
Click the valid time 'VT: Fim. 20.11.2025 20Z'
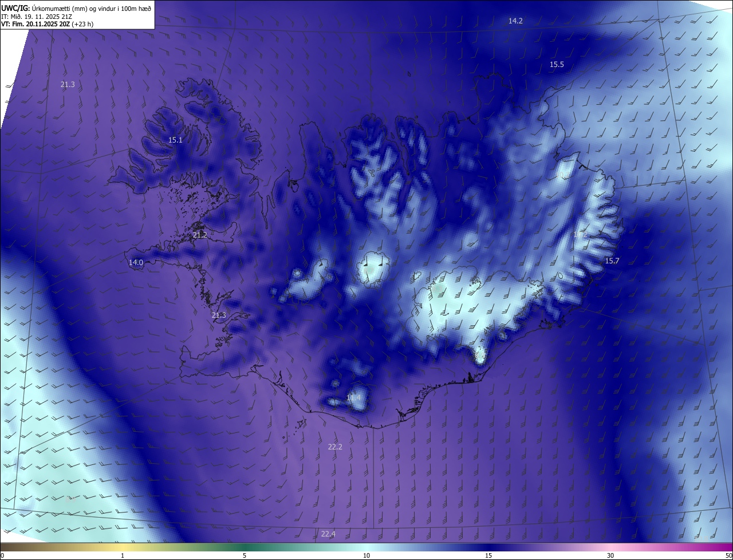coord(36,24)
